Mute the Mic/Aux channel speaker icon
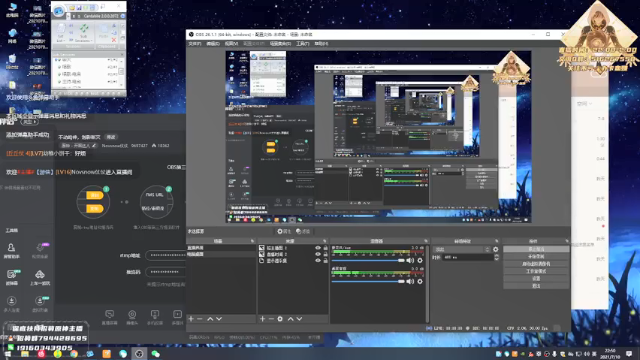Viewport: 640px width, 360px height. pos(410,260)
